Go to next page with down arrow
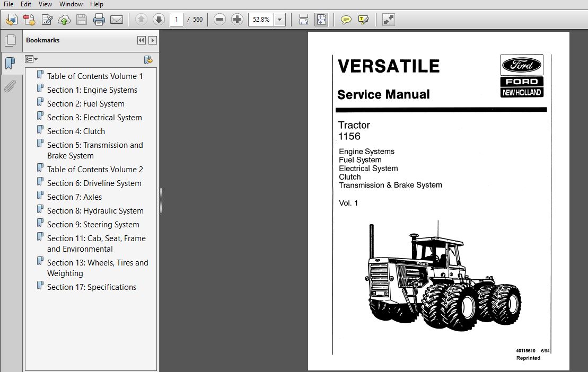 159,20
